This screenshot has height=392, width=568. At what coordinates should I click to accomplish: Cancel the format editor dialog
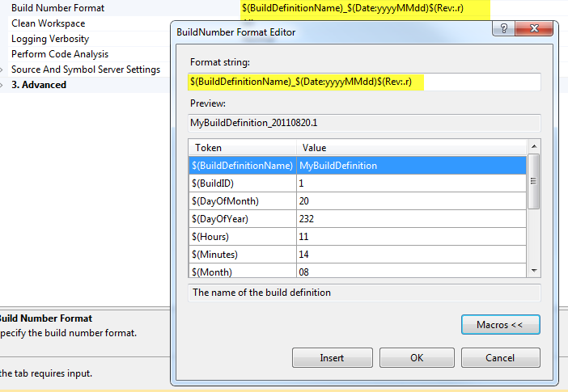[499, 357]
